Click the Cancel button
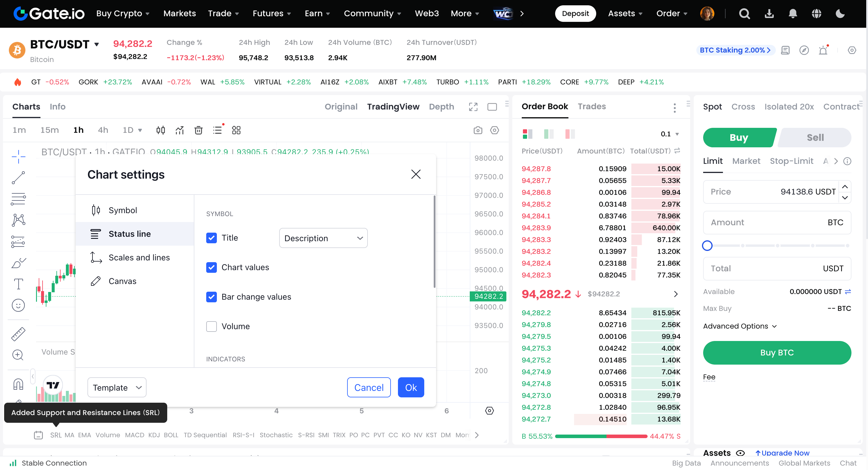 (x=368, y=387)
